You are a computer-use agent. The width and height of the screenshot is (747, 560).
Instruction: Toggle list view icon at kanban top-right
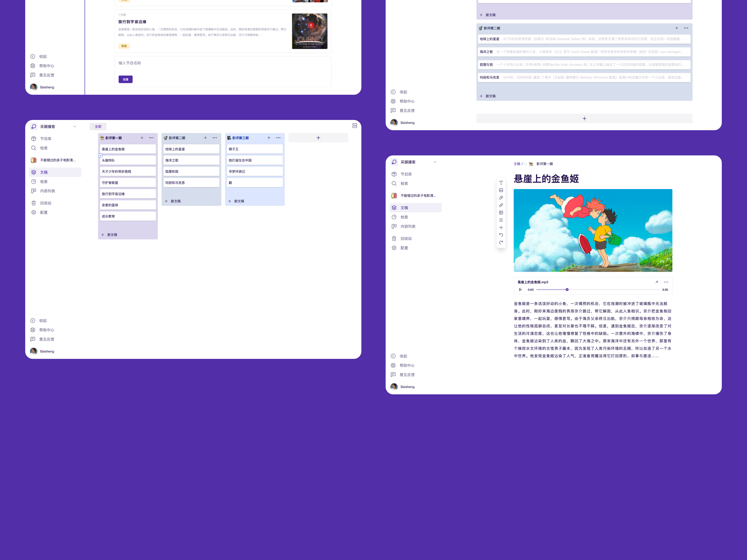tap(355, 126)
